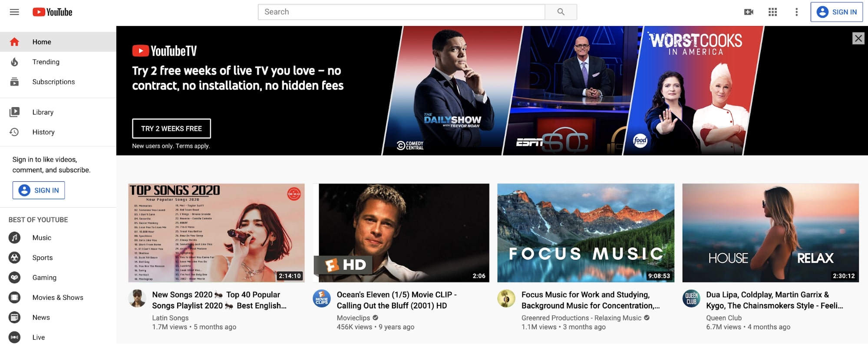Click SIGN IN button in top bar

coord(836,12)
